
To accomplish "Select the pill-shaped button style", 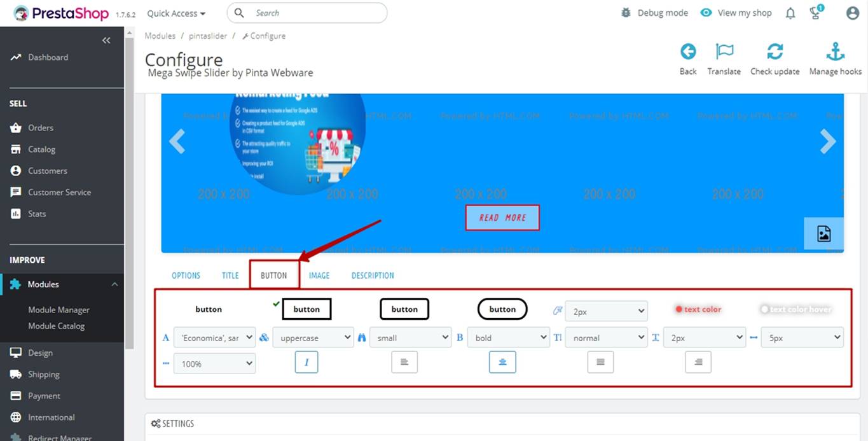I will point(502,309).
